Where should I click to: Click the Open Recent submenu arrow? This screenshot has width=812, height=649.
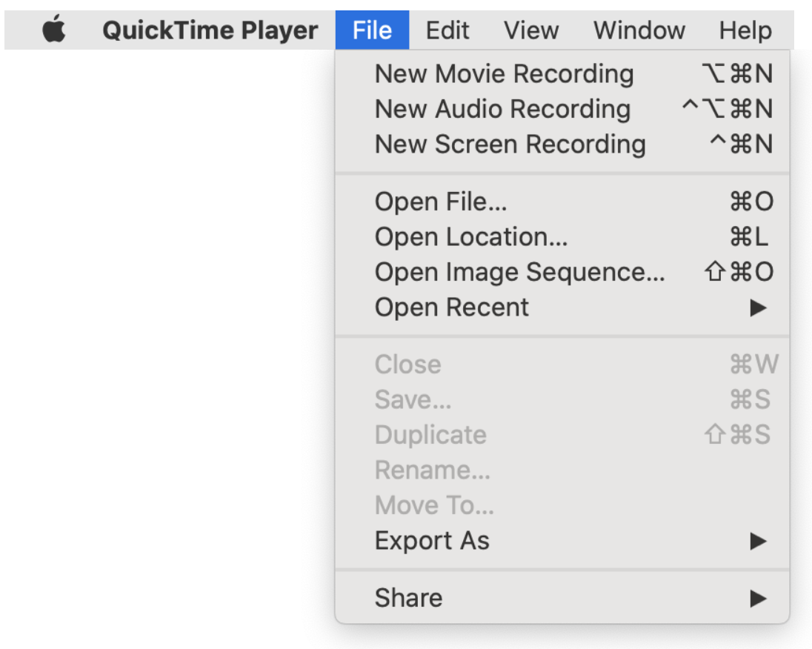coord(757,308)
